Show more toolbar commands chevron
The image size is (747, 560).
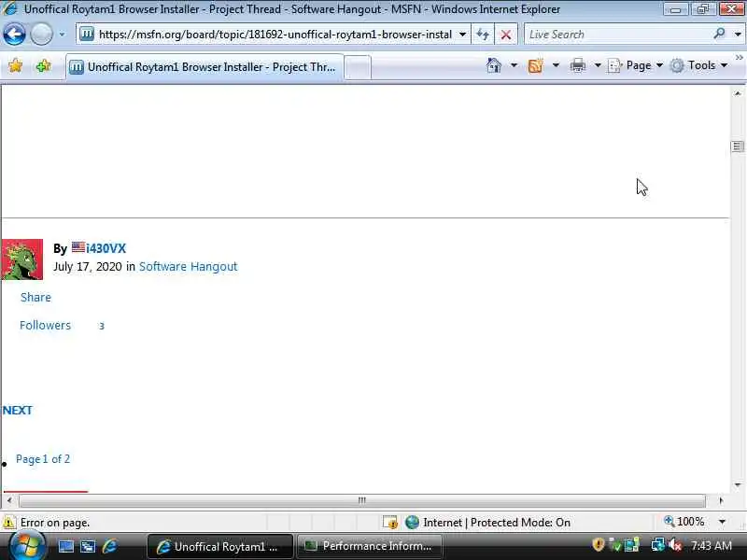coord(740,58)
